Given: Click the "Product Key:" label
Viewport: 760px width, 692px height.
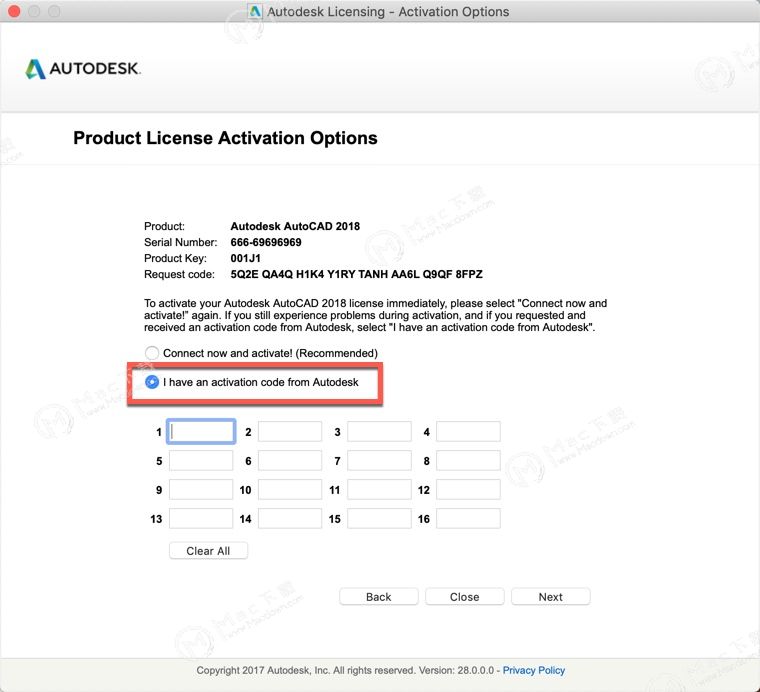Looking at the screenshot, I should click(175, 258).
